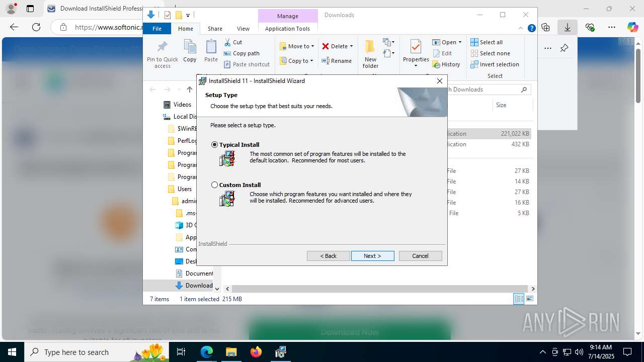Screen dimensions: 644x362
Task: Open Easy access dropdown in Explorer
Action: pyautogui.click(x=388, y=53)
